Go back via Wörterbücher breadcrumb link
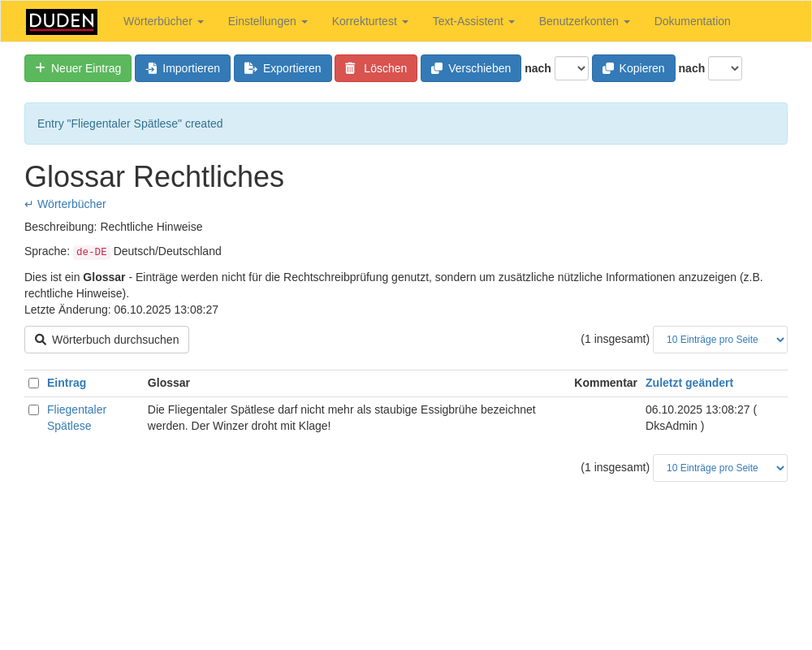The height and width of the screenshot is (650, 812). tap(71, 204)
